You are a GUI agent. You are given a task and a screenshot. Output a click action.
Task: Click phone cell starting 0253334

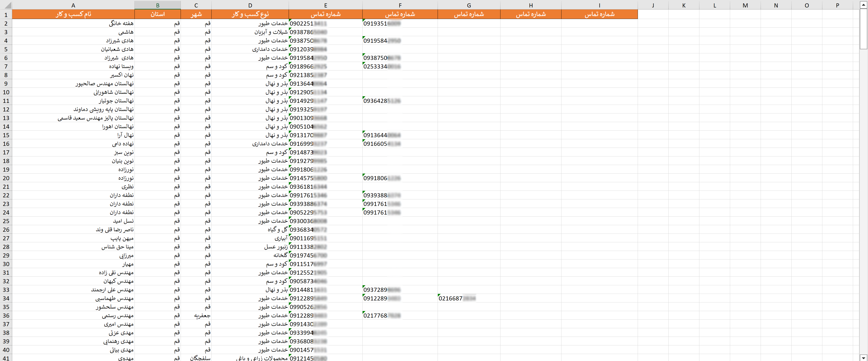click(400, 66)
